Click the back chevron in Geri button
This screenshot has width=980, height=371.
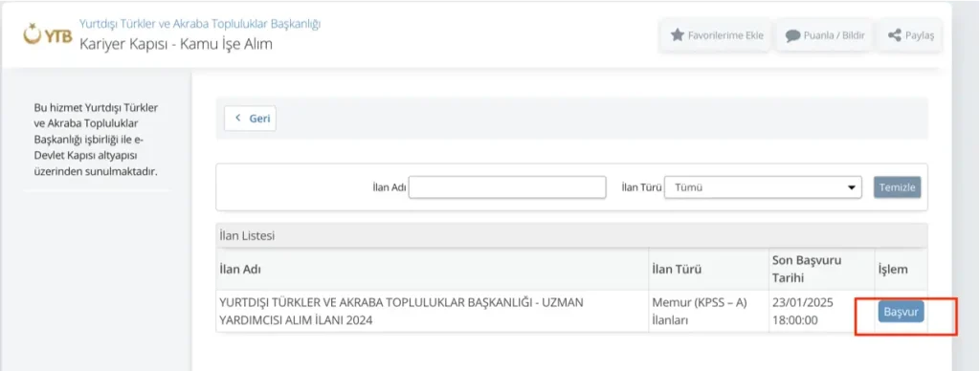coord(237,118)
